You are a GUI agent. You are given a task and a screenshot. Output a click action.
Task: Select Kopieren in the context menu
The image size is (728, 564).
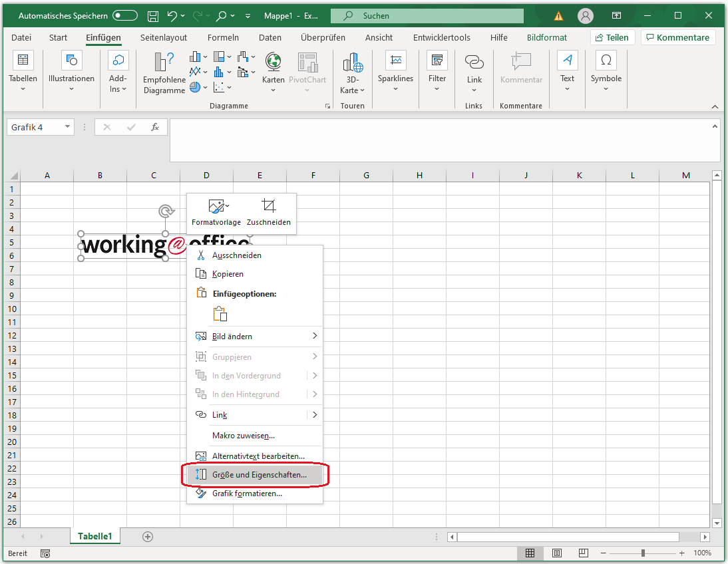[x=228, y=274]
